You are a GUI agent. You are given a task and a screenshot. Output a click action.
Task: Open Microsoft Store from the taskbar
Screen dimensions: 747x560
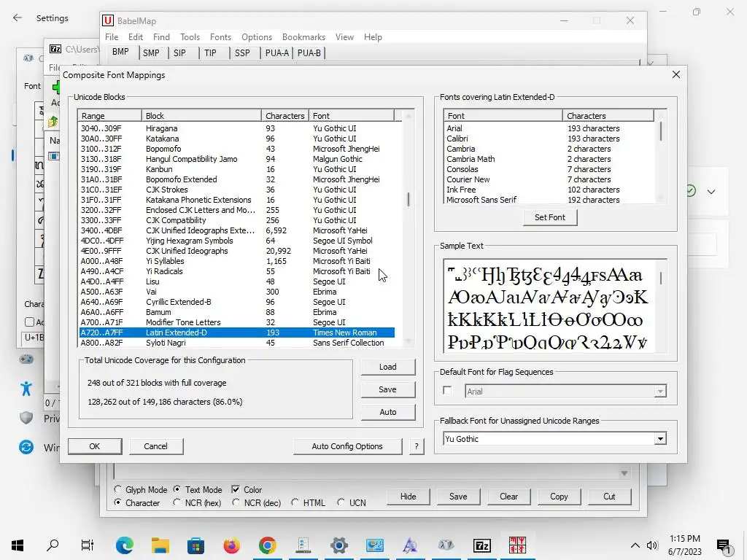pyautogui.click(x=196, y=545)
